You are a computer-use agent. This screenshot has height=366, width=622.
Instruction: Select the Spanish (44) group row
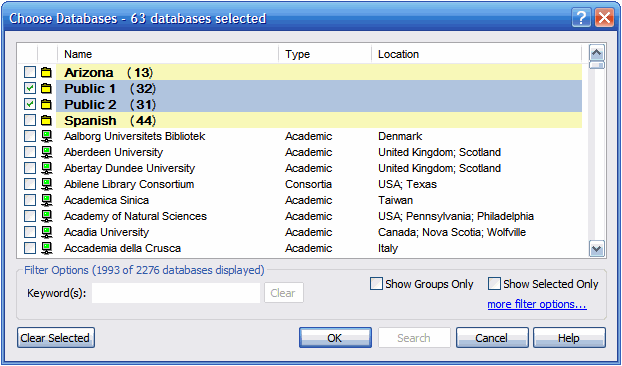pyautogui.click(x=319, y=120)
